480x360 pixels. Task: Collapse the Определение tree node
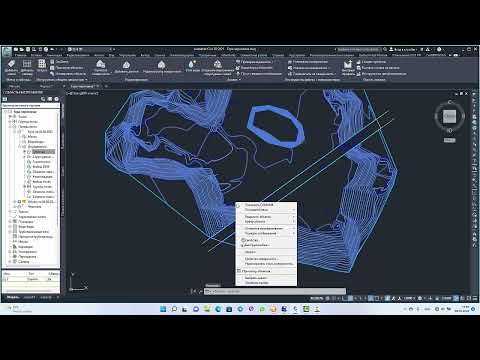[x=20, y=147]
